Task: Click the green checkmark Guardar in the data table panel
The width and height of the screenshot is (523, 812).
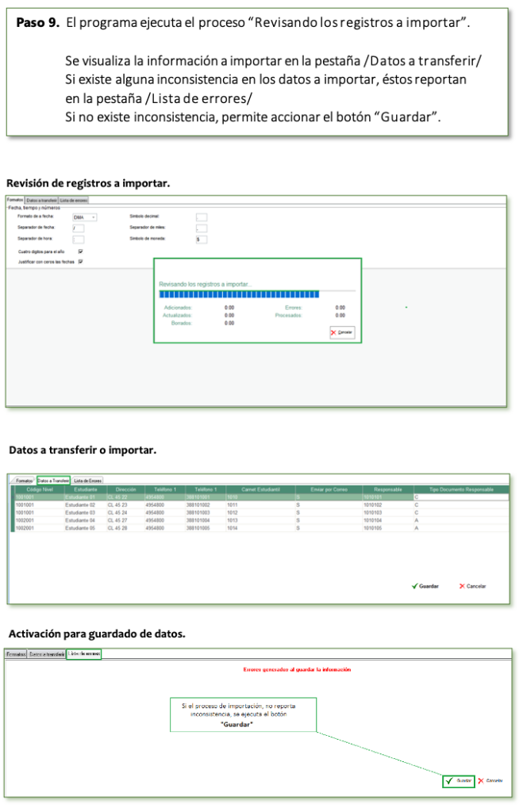Action: 426,586
